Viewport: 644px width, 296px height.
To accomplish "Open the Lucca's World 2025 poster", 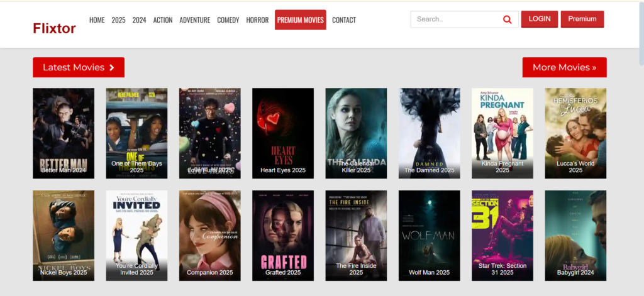I will 575,133.
